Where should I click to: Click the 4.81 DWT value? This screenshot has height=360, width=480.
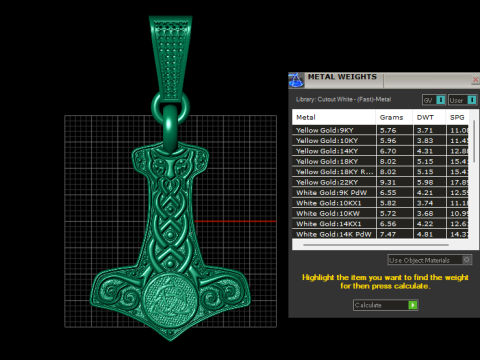pos(425,234)
